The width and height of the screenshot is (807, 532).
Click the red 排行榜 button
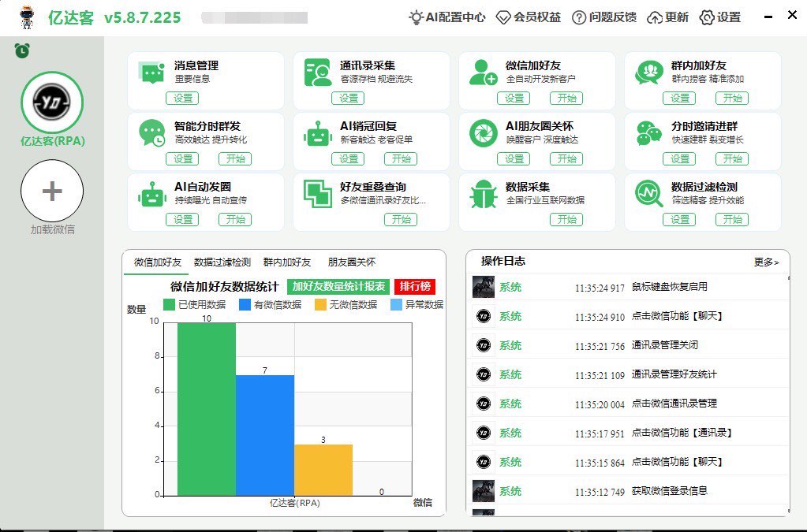pyautogui.click(x=415, y=287)
